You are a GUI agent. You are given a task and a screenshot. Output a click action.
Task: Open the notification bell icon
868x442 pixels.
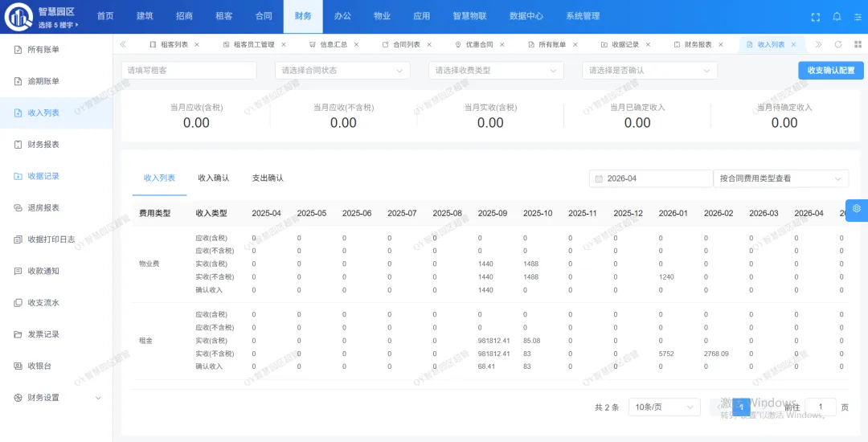pyautogui.click(x=837, y=17)
